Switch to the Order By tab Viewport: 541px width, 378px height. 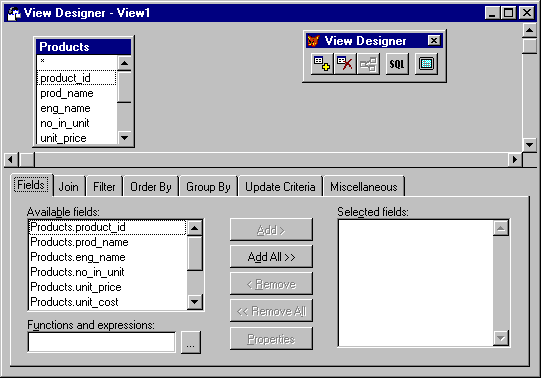(x=151, y=187)
